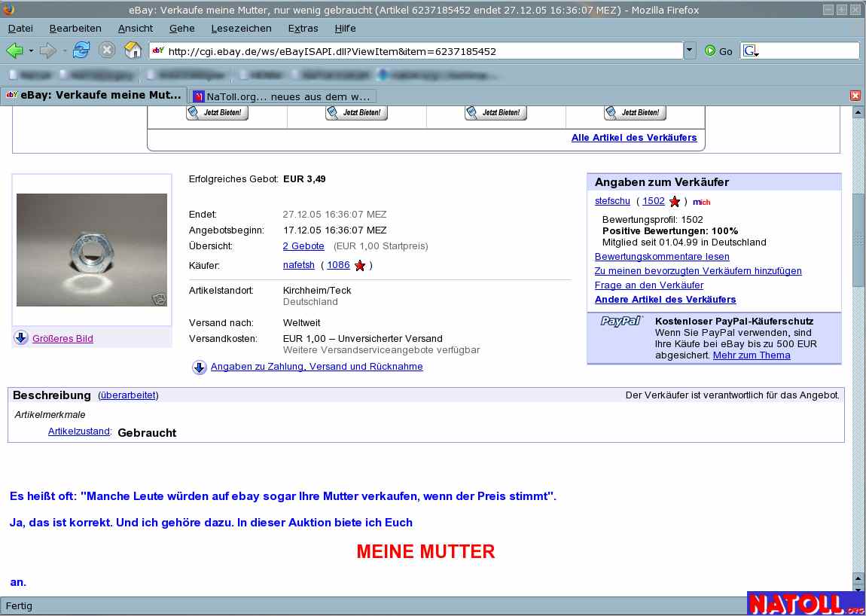Click the seller's feedback score 1502 link
The image size is (866, 616).
point(654,201)
